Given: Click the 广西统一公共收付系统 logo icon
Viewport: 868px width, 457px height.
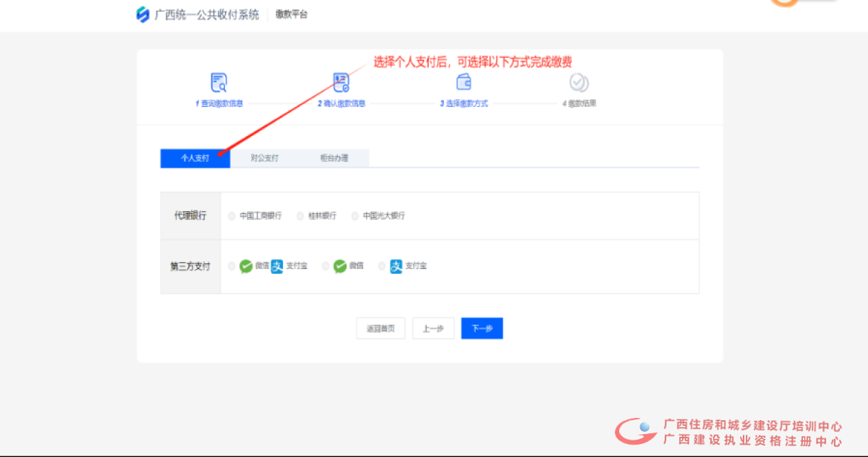Looking at the screenshot, I should [x=142, y=14].
